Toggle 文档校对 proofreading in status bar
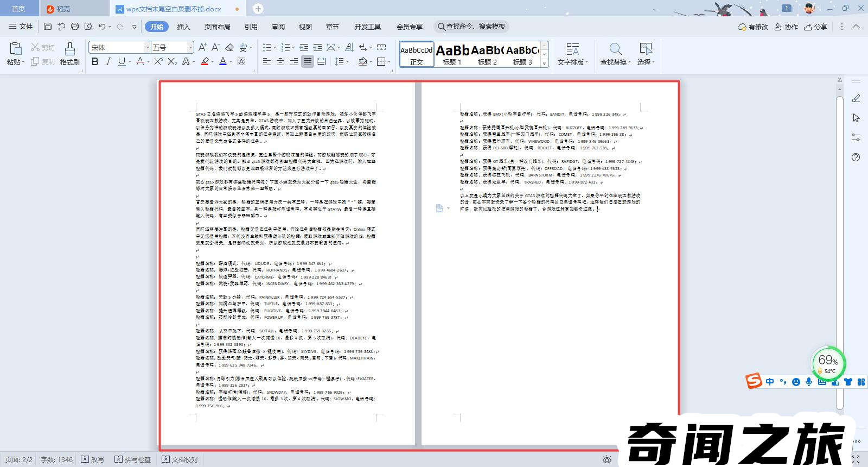The image size is (868, 467). [x=180, y=459]
